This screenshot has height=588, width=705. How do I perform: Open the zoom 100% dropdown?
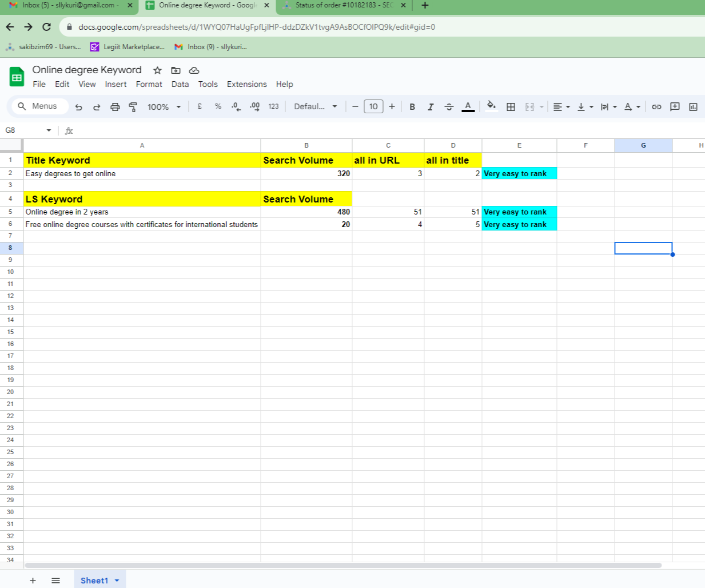[164, 107]
